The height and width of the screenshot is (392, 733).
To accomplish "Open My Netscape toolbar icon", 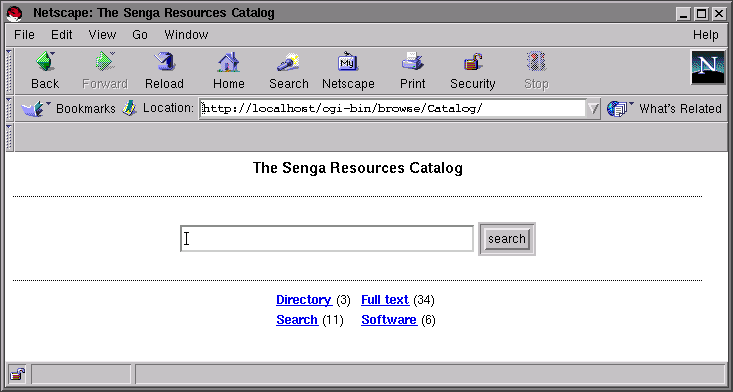I will tap(348, 62).
